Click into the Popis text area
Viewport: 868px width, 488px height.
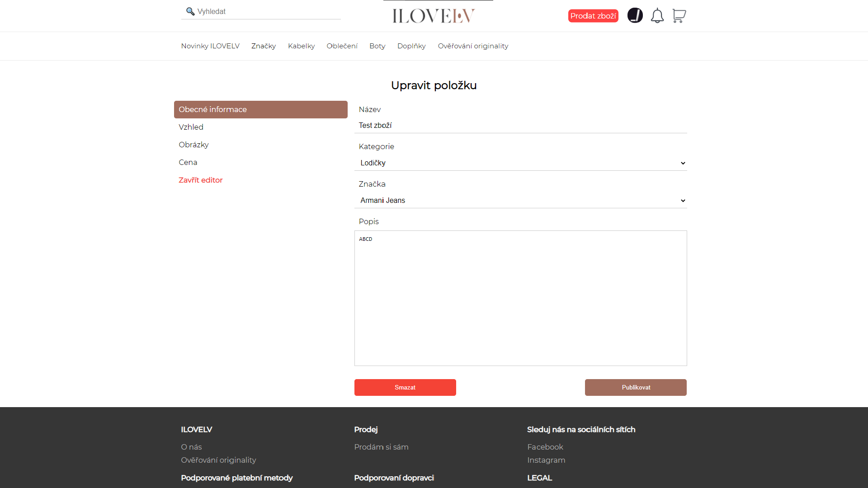click(x=520, y=298)
